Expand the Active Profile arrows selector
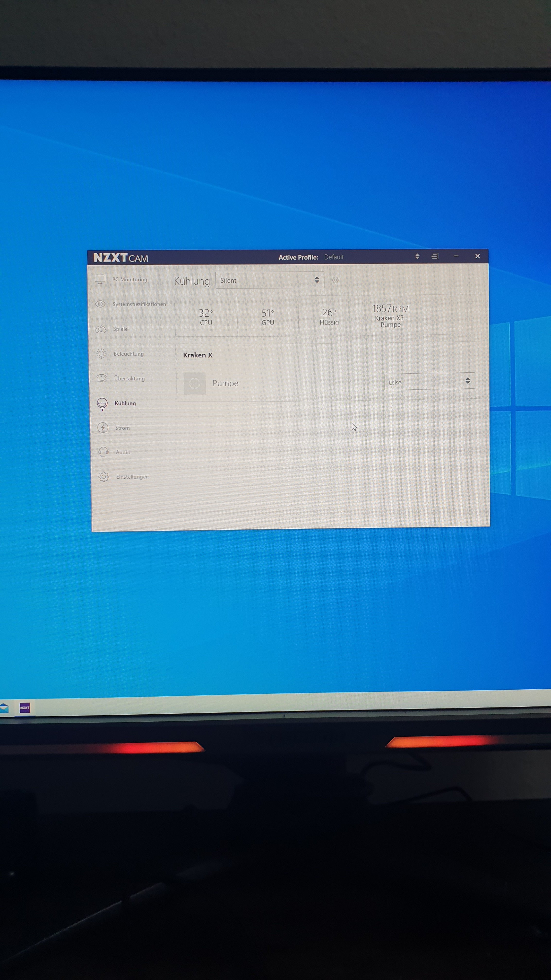Viewport: 551px width, 980px height. coord(417,256)
